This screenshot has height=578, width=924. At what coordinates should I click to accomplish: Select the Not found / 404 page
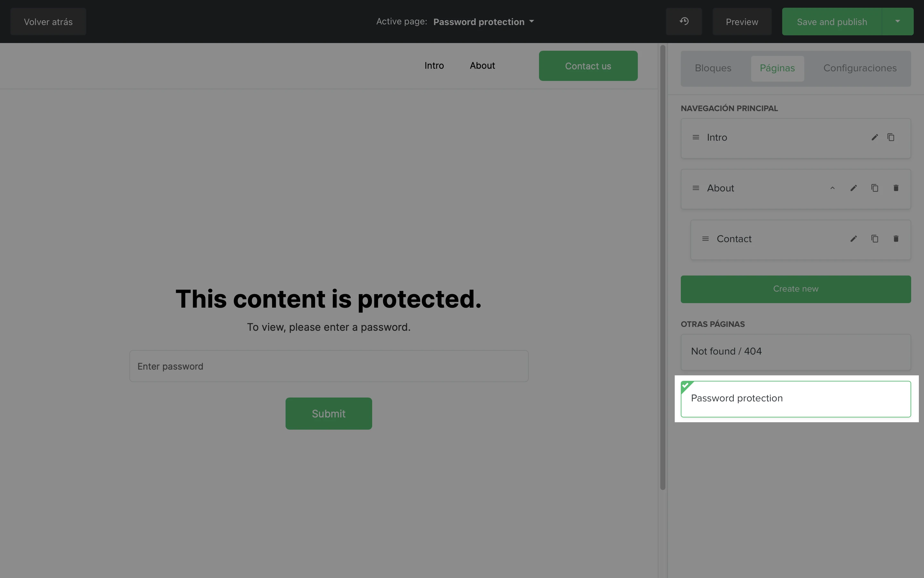(x=796, y=352)
